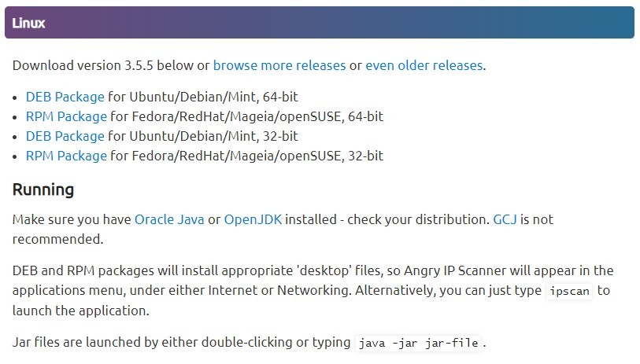
Task: Click the ipscan code snippet
Action: (x=569, y=291)
